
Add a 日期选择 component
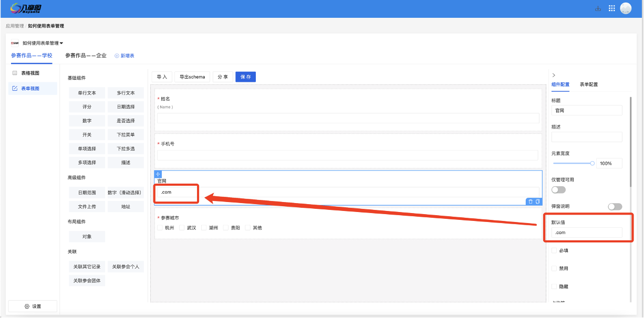click(126, 107)
